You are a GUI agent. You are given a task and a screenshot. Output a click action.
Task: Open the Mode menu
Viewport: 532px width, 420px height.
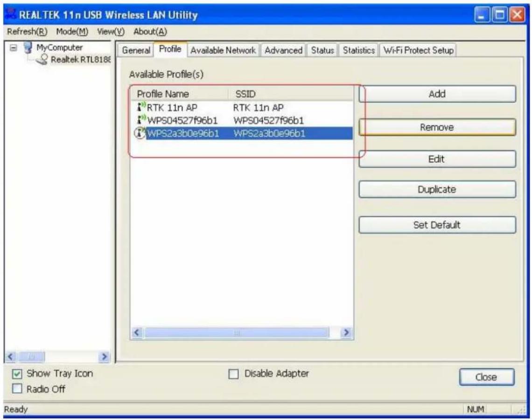[72, 32]
